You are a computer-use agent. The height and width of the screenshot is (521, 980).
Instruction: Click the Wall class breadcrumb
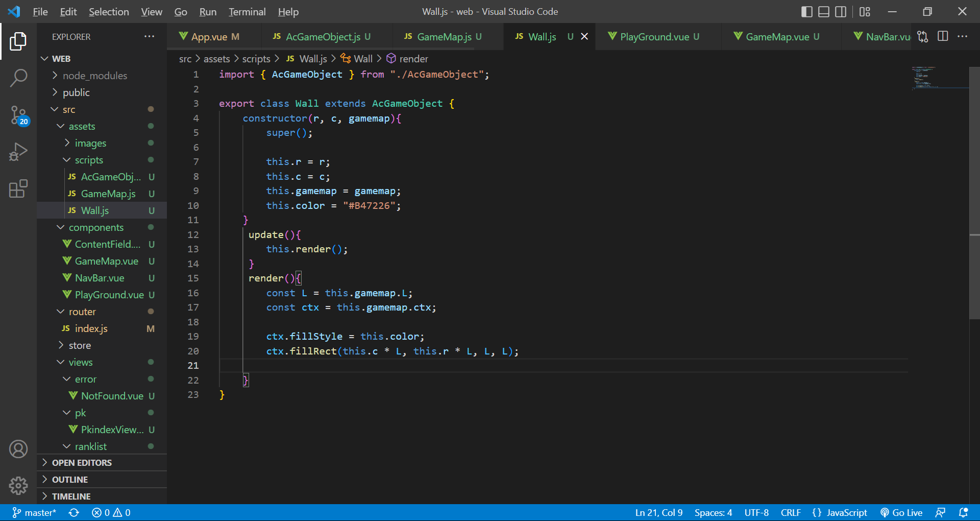pyautogui.click(x=357, y=59)
